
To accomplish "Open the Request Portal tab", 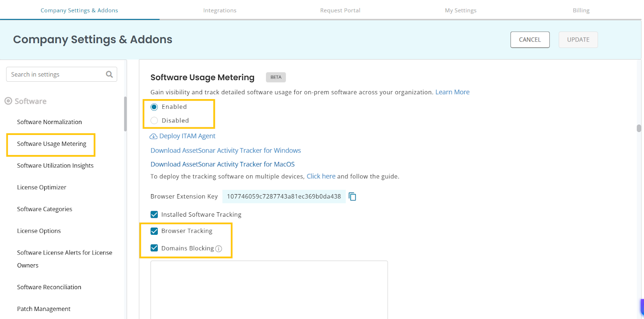I will click(x=340, y=10).
